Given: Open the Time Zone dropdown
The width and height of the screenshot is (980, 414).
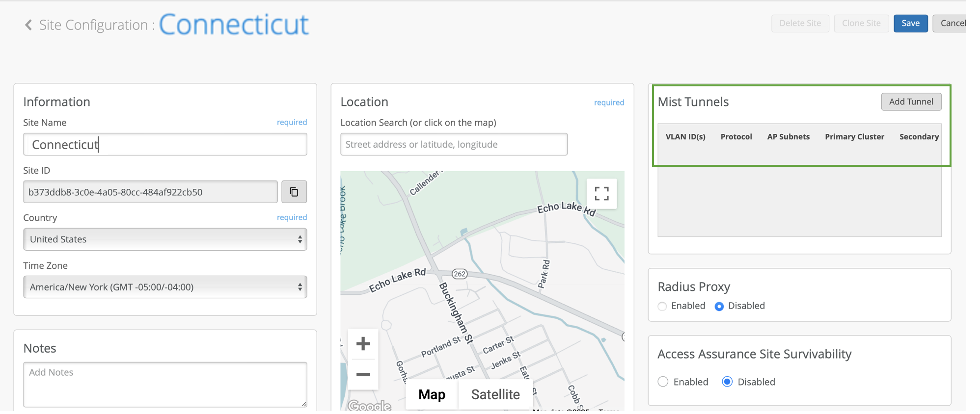Looking at the screenshot, I should (x=165, y=287).
